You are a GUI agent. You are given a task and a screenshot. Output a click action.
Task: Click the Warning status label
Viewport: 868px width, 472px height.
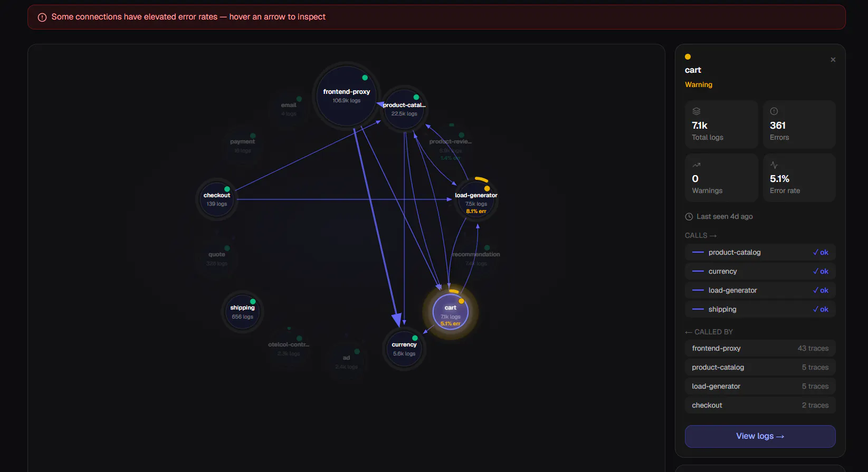699,84
